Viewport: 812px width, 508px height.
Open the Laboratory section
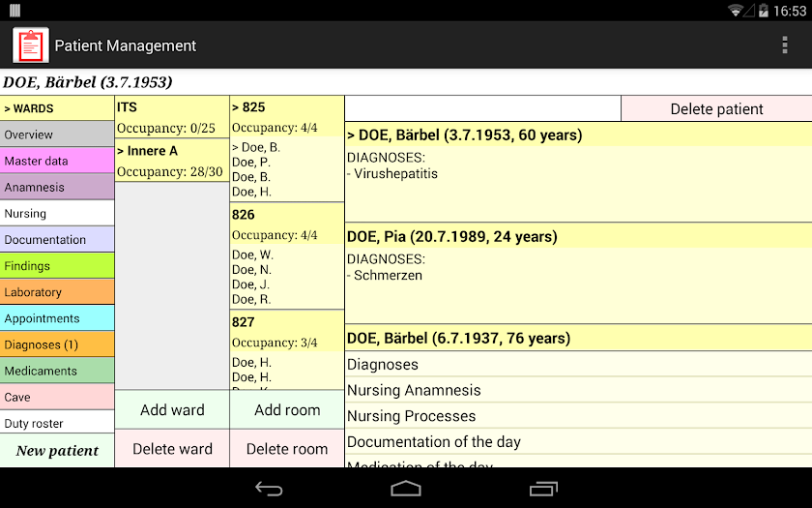point(57,292)
